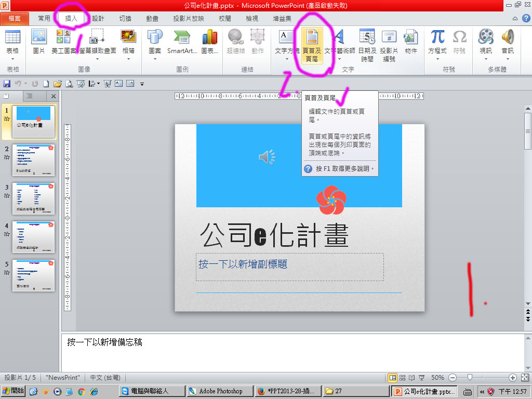Insert a chart with the 圖表 icon
Screen dimensions: 532x399
click(x=210, y=37)
